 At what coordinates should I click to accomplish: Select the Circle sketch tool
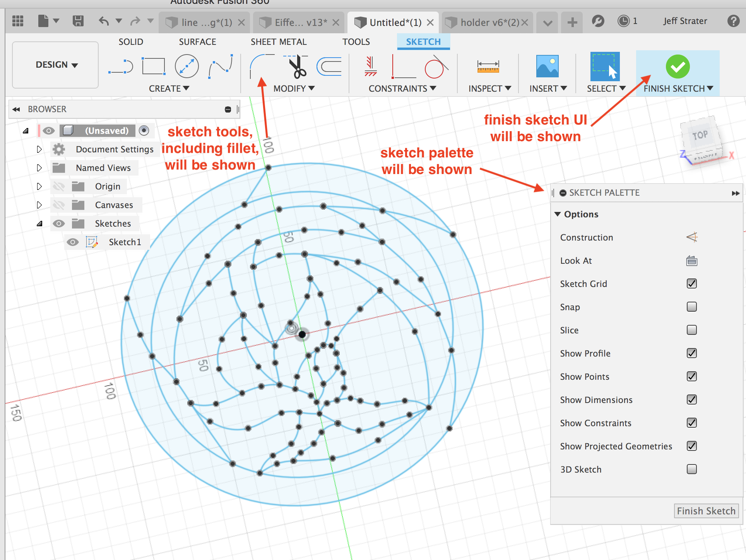(x=187, y=66)
